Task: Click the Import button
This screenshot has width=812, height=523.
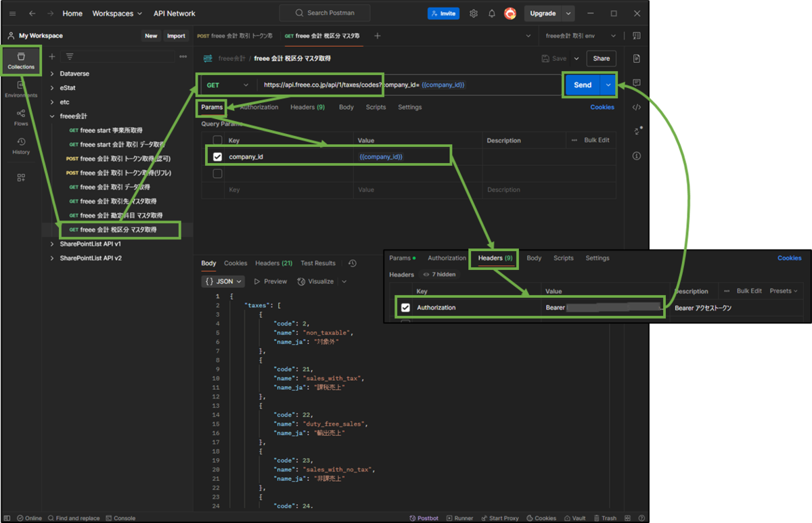Action: pos(176,36)
